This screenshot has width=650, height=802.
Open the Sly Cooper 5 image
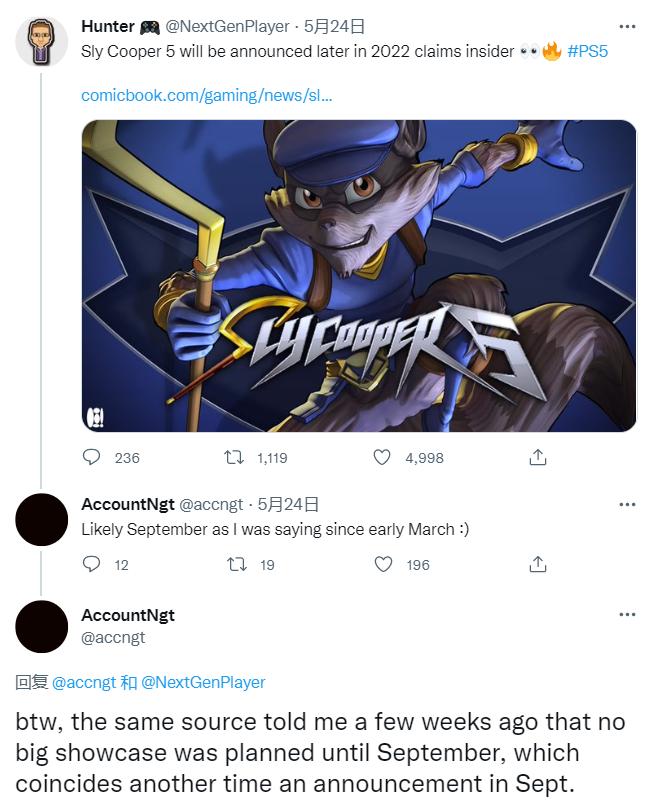click(358, 276)
